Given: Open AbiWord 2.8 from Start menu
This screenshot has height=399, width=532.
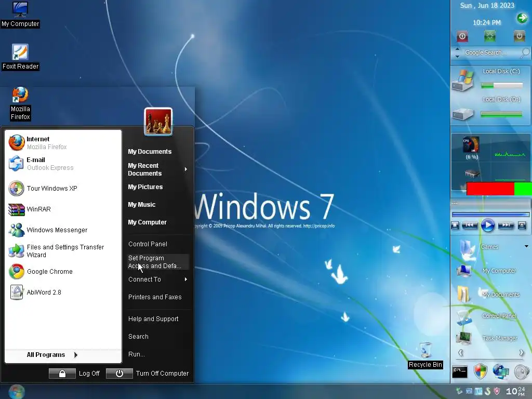Looking at the screenshot, I should [x=63, y=292].
